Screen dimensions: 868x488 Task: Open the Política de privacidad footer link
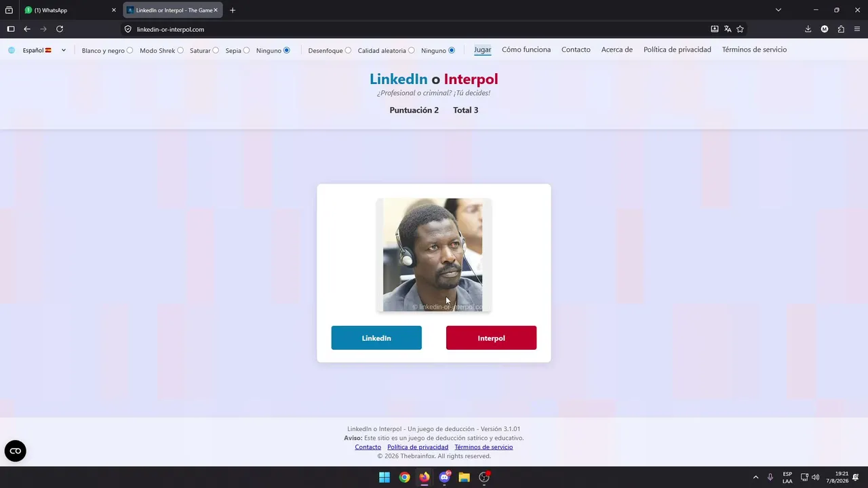point(418,447)
